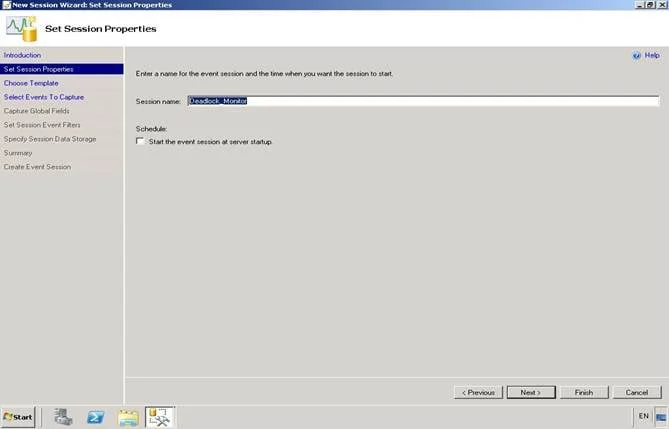Minimize the wizard window
This screenshot has height=429, width=669.
640,5
